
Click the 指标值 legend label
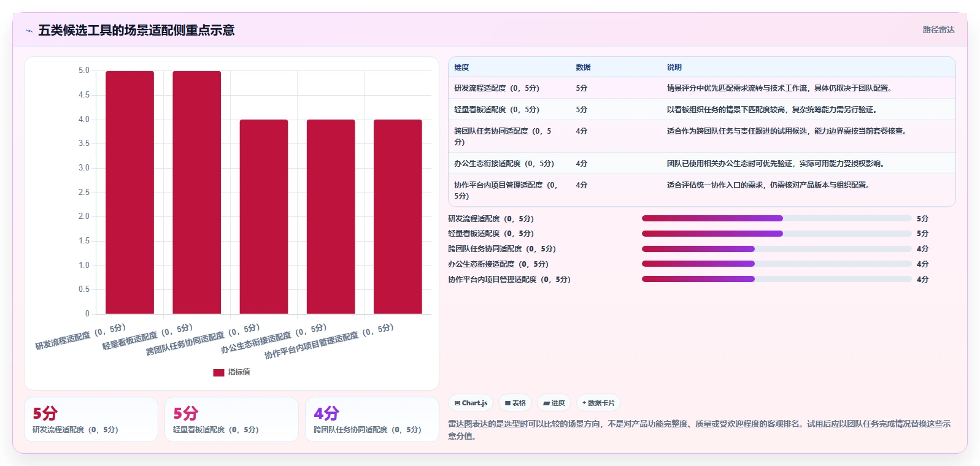(239, 372)
